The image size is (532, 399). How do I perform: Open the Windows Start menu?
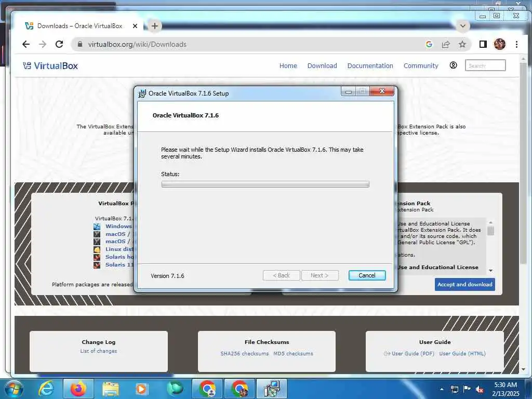coord(14,389)
